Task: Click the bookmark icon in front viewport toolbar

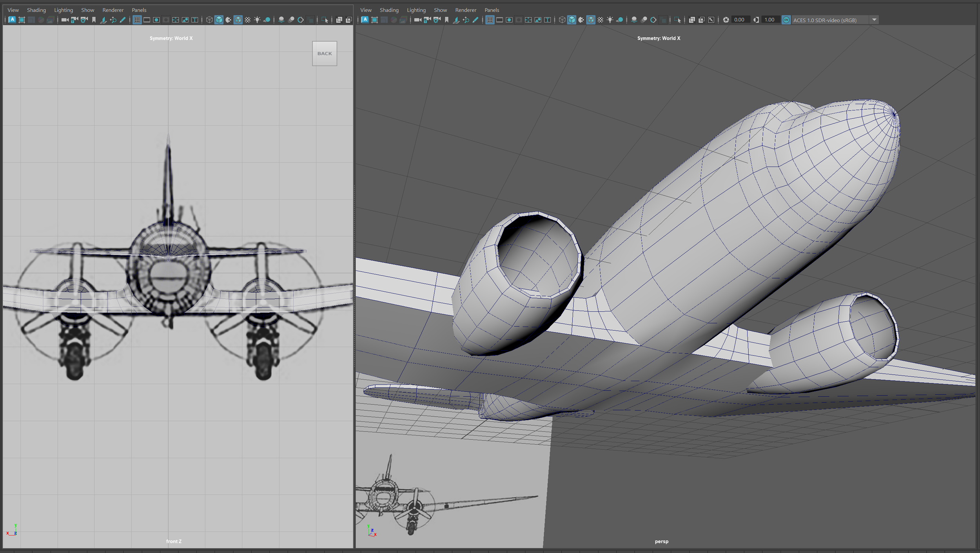Action: pyautogui.click(x=94, y=20)
